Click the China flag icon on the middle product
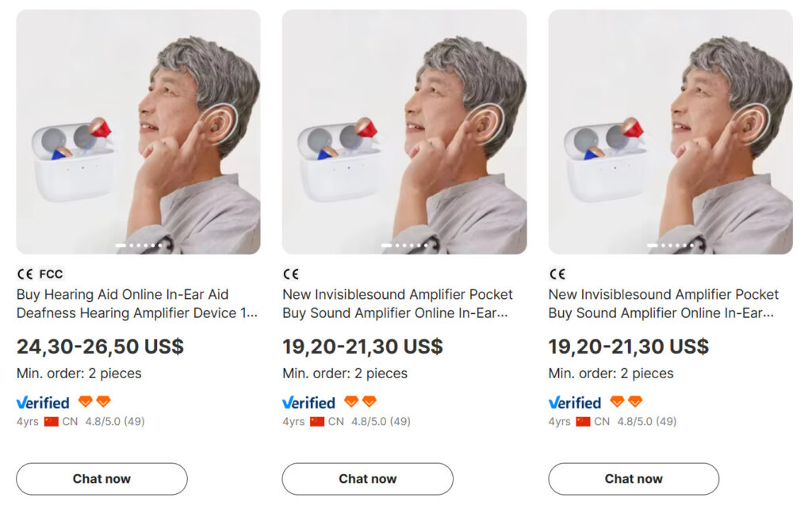 (317, 422)
